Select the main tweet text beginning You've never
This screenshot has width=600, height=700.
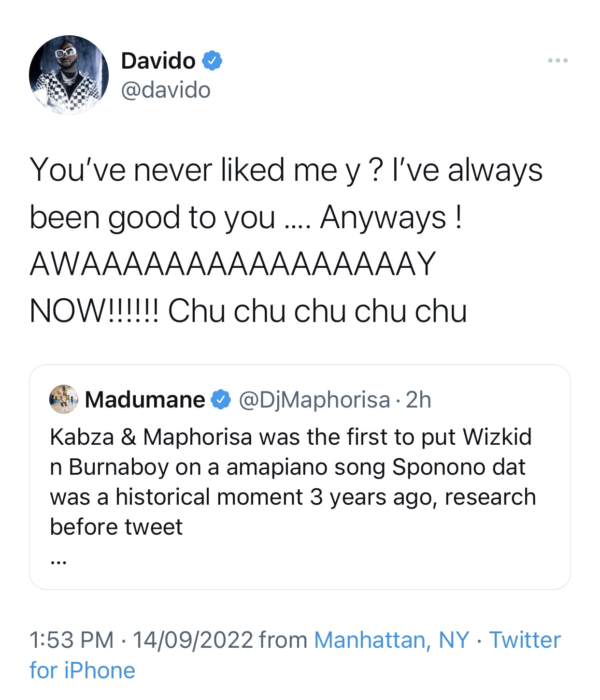(286, 240)
